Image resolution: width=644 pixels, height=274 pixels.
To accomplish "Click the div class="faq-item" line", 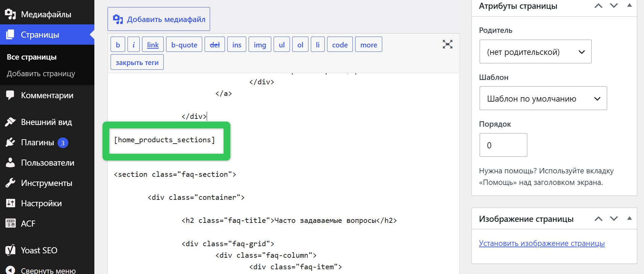I will point(296,267).
